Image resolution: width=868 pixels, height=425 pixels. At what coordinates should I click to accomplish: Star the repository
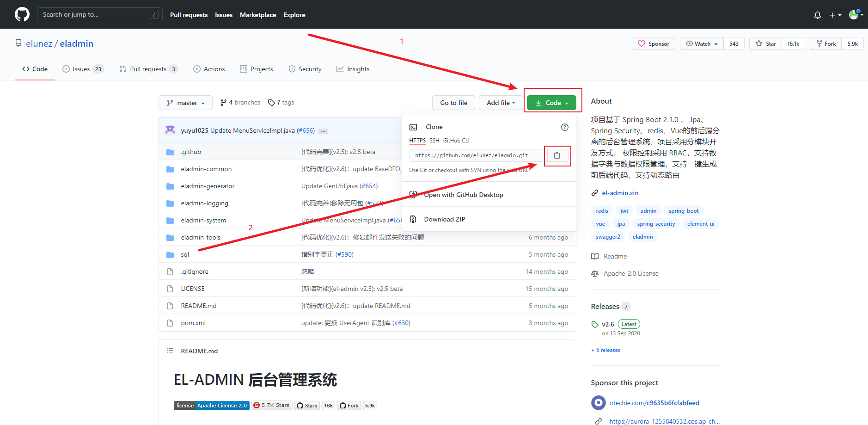pyautogui.click(x=765, y=43)
